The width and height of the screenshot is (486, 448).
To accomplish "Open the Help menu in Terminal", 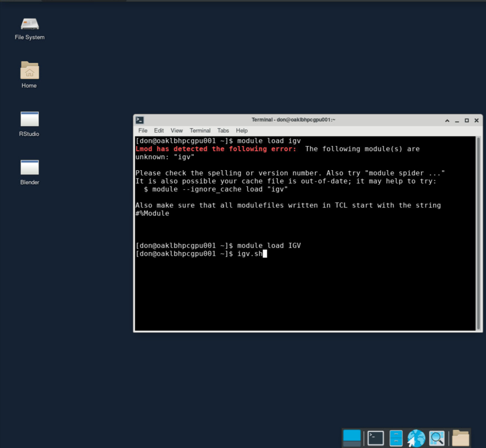I will [x=242, y=131].
